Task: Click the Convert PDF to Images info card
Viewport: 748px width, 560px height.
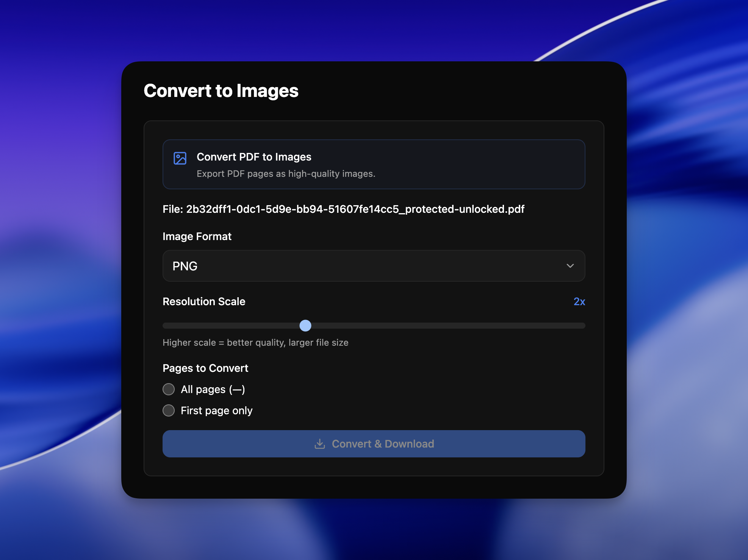Action: pos(374,164)
